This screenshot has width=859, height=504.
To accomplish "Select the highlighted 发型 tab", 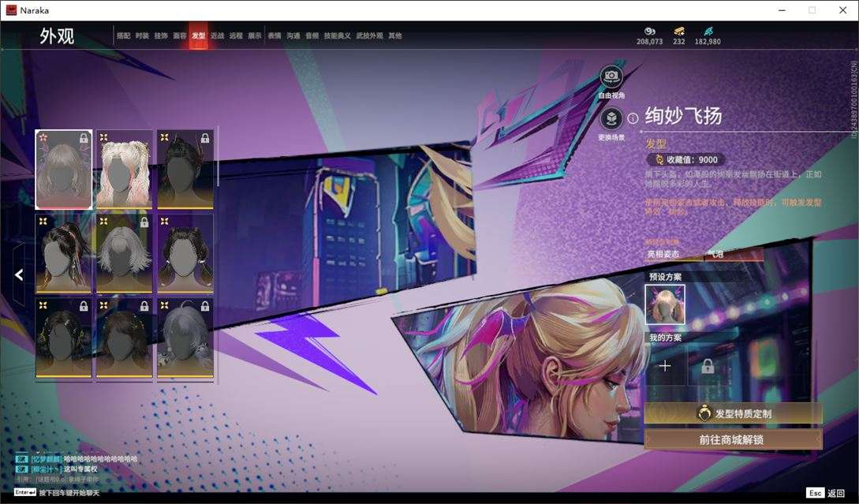I will point(198,35).
